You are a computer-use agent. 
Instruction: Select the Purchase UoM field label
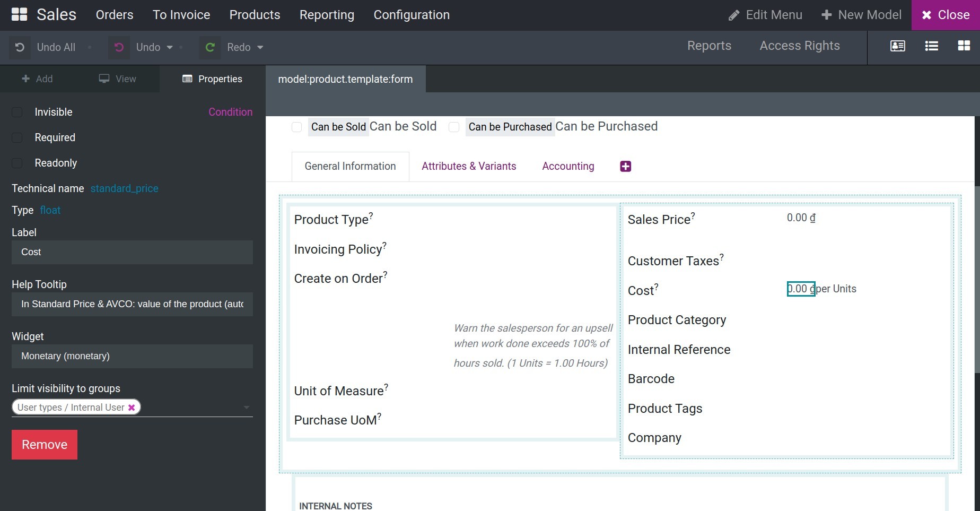pyautogui.click(x=338, y=420)
